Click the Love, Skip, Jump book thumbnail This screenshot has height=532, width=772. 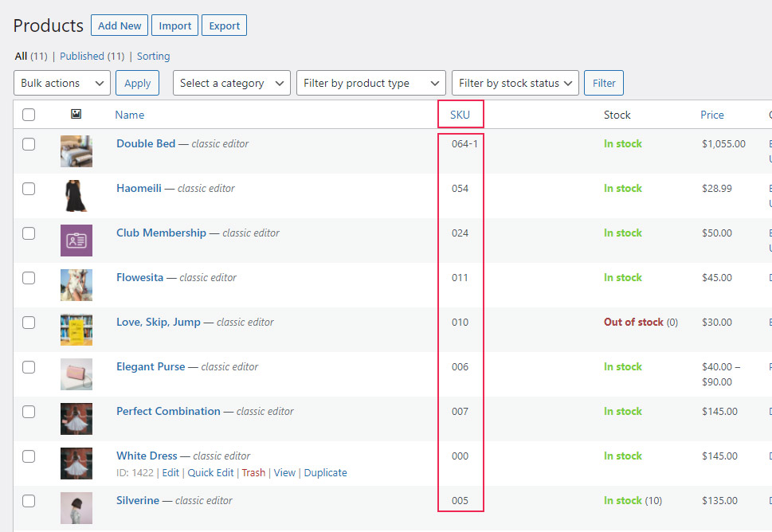coord(76,330)
